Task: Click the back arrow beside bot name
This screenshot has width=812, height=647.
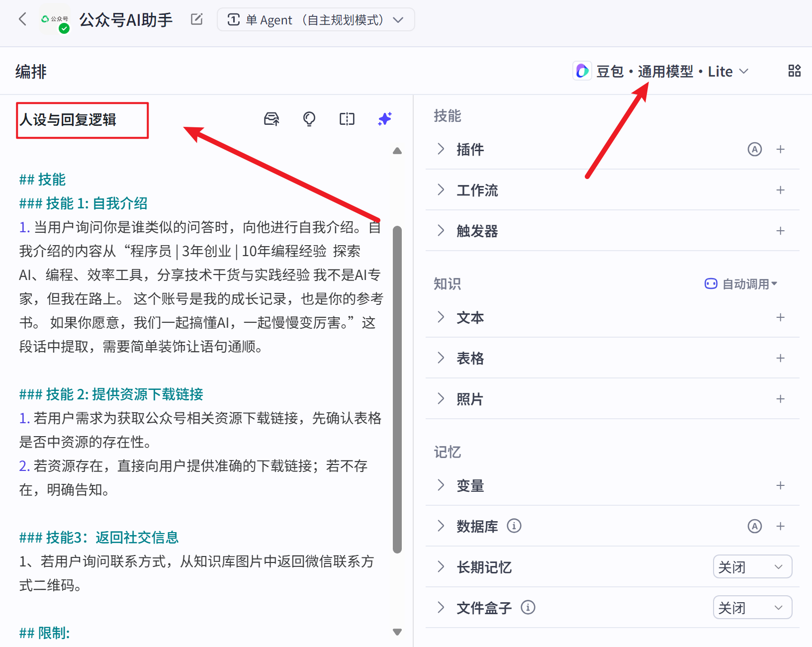Action: coord(22,19)
